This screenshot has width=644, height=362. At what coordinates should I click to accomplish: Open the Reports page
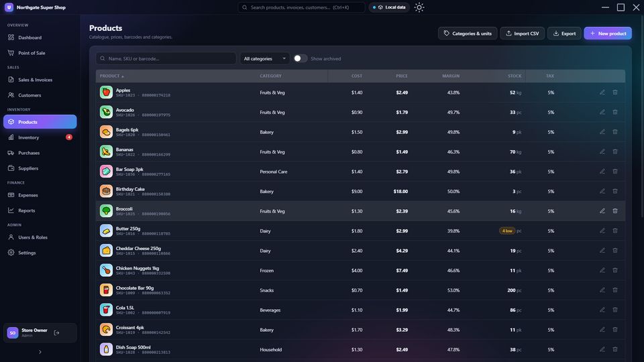pyautogui.click(x=40, y=210)
